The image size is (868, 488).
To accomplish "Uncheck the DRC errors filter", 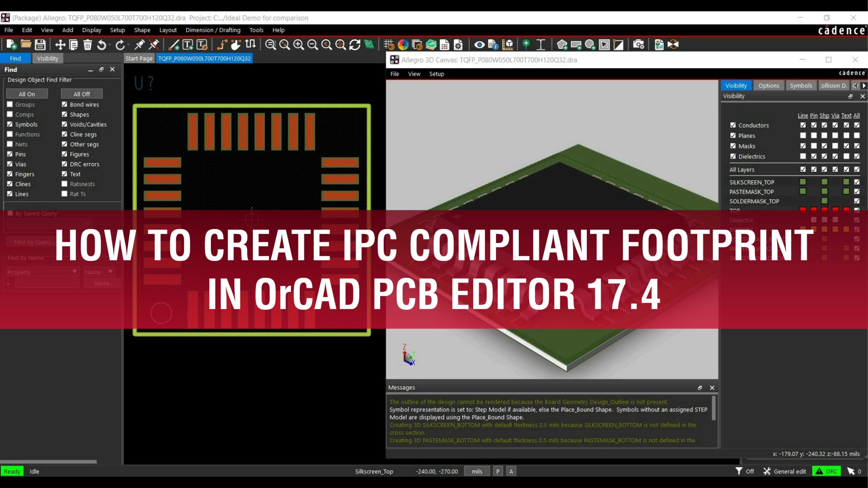I will coord(64,164).
